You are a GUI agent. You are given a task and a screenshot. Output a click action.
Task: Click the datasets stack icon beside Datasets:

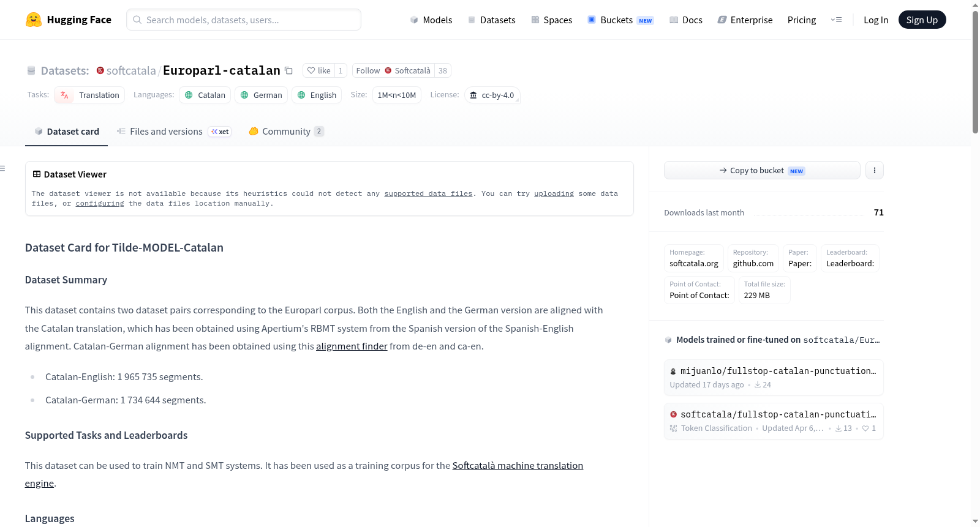31,71
